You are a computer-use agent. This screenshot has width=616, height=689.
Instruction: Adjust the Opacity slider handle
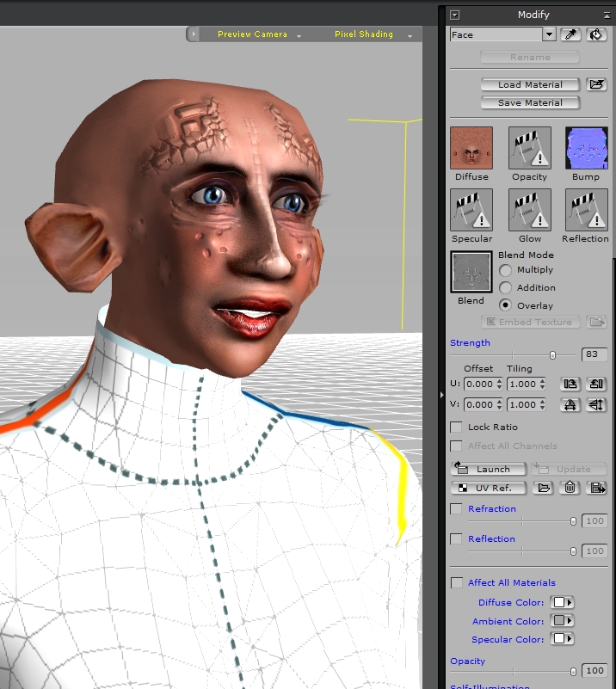573,672
